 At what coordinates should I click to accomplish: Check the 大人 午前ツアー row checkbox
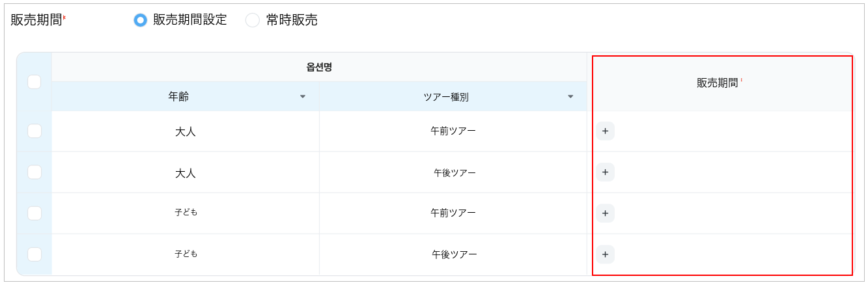click(35, 131)
